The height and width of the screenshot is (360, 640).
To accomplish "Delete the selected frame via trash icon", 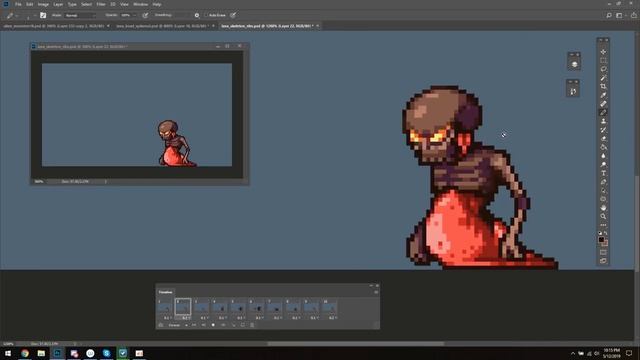I will click(x=252, y=325).
